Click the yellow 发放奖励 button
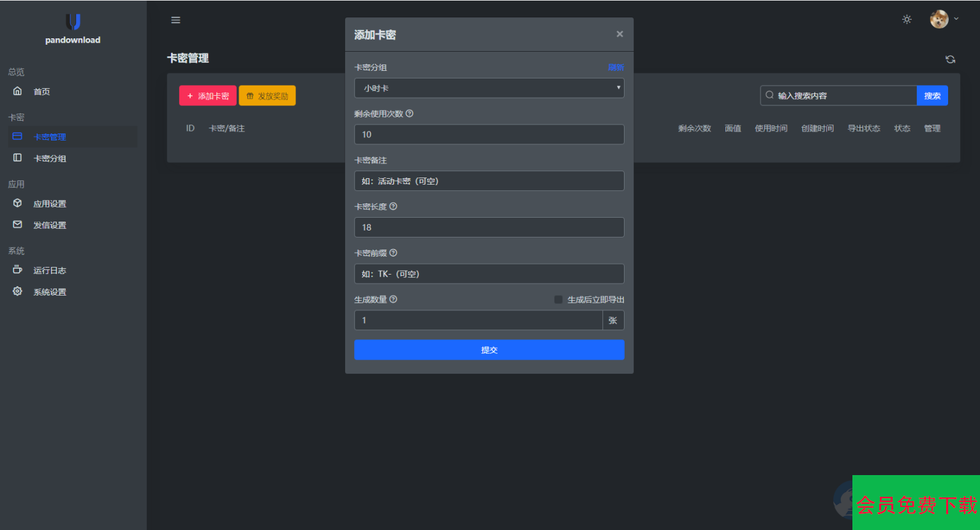Viewport: 980px width, 530px height. tap(267, 96)
